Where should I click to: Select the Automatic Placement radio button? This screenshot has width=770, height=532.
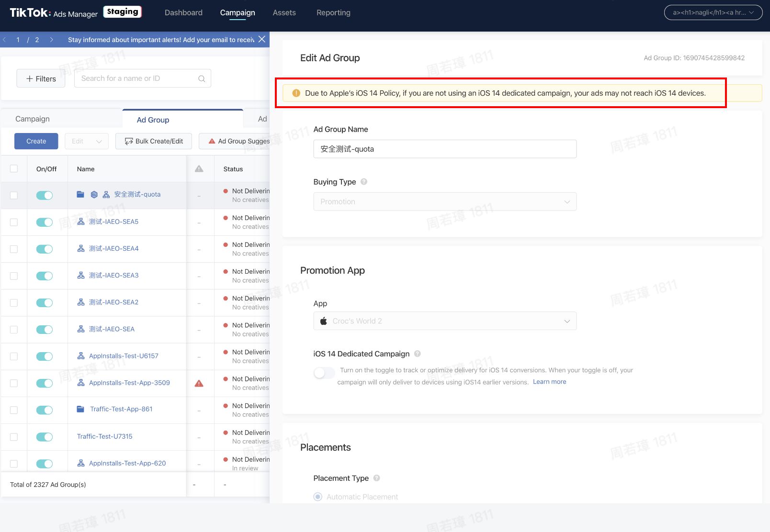click(x=317, y=497)
